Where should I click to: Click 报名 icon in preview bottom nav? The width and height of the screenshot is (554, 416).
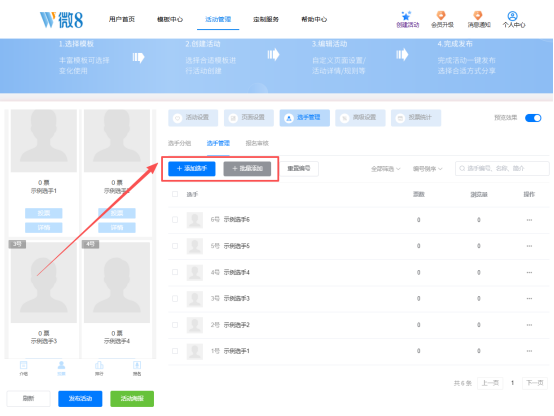(x=137, y=365)
